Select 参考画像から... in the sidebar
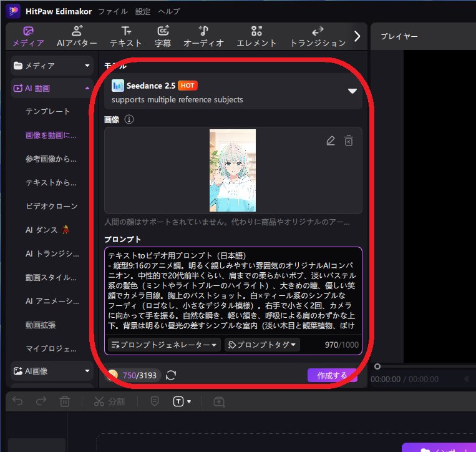476x452 pixels. (x=51, y=159)
